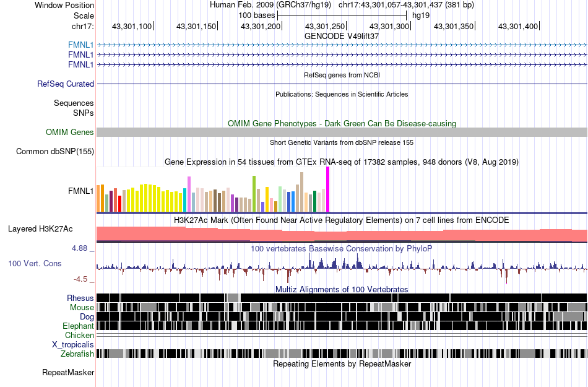Click the bright red GTEx expression bar
This screenshot has width=588, height=387.
pyautogui.click(x=120, y=204)
